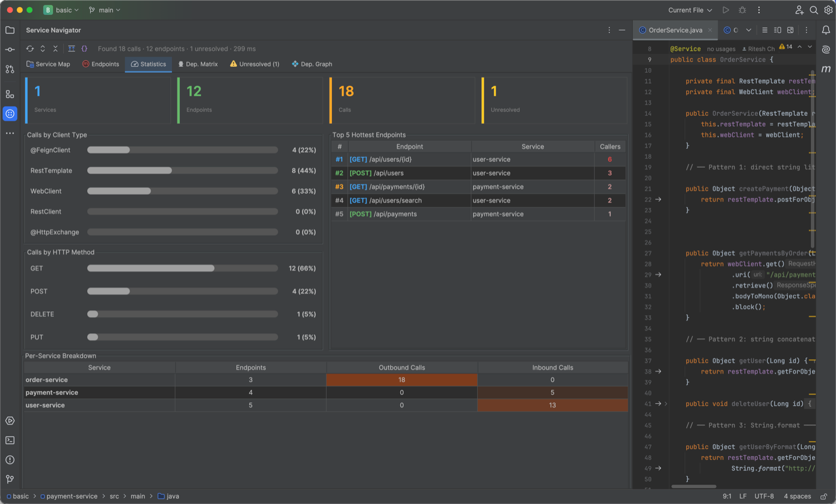Open IDE settings gear
The height and width of the screenshot is (504, 836).
coord(828,10)
